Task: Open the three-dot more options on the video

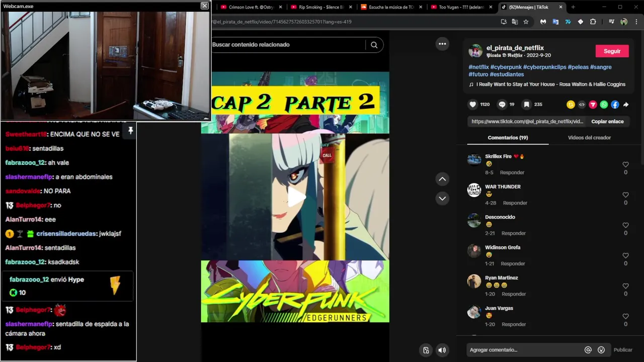Action: pos(442,44)
